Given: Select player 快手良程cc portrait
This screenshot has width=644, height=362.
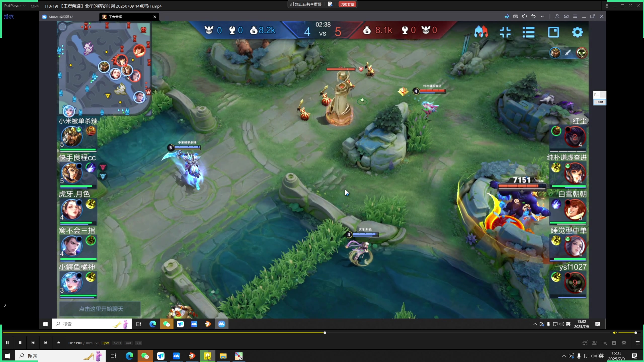Looking at the screenshot, I should click(x=72, y=173).
